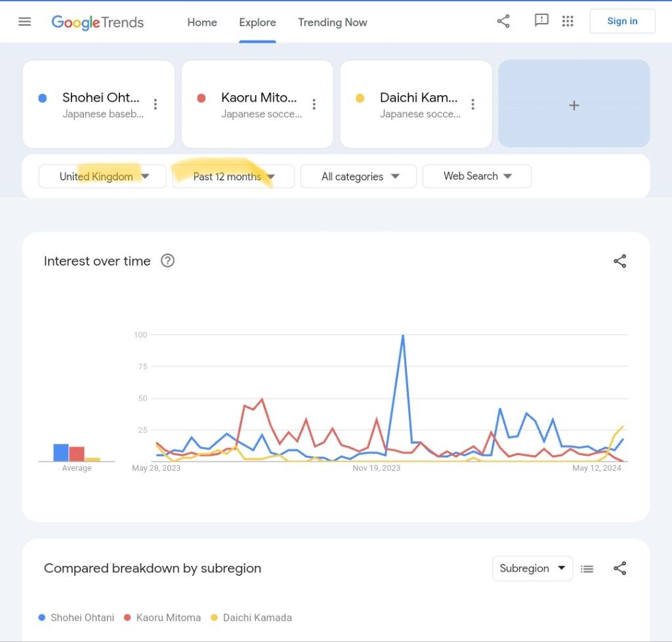
Task: Share the Interest over time chart
Action: 619,261
